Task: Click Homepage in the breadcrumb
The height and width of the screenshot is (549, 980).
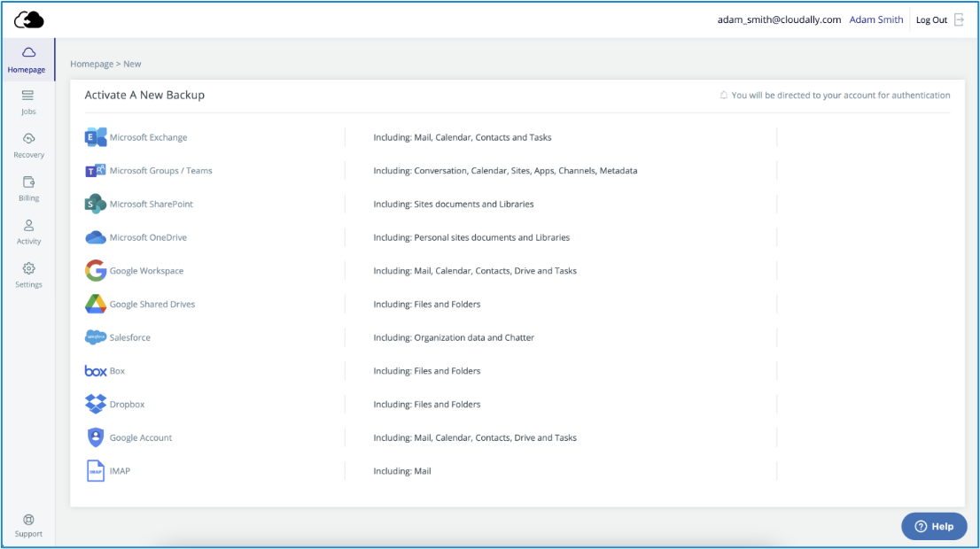Action: click(91, 64)
